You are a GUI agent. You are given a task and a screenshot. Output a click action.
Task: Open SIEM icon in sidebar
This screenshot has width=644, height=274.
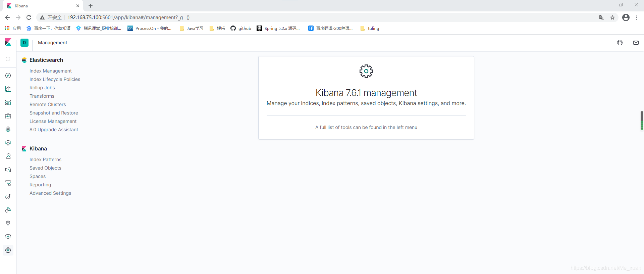[8, 210]
